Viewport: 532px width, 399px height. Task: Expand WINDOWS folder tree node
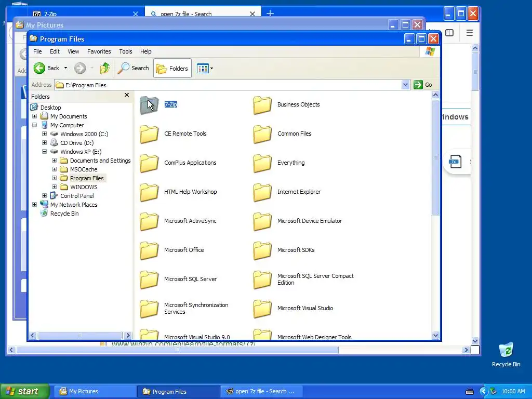click(x=54, y=187)
